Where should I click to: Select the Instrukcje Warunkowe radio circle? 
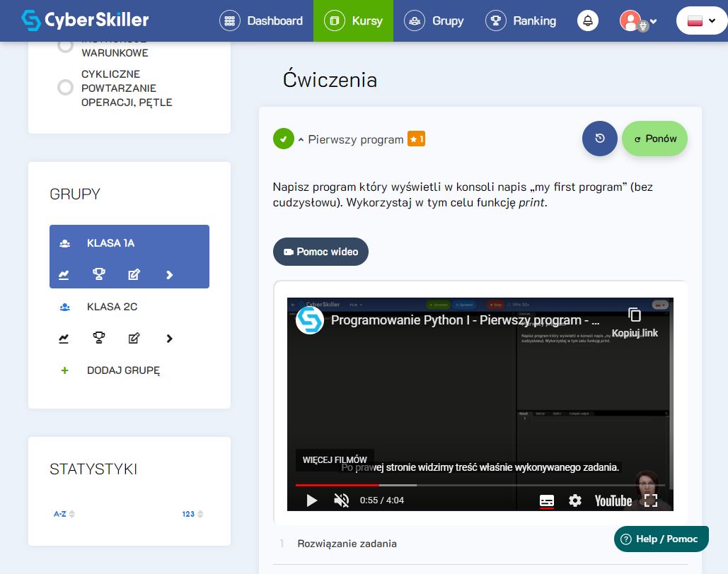[65, 46]
